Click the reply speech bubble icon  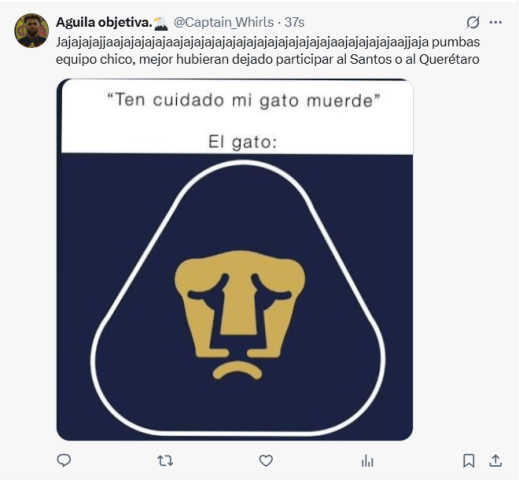pyautogui.click(x=64, y=460)
